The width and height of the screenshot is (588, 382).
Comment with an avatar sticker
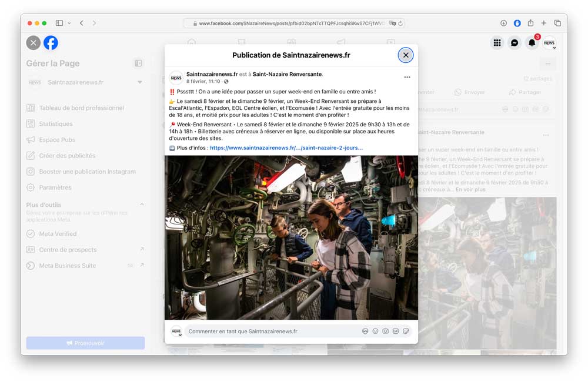pyautogui.click(x=365, y=331)
